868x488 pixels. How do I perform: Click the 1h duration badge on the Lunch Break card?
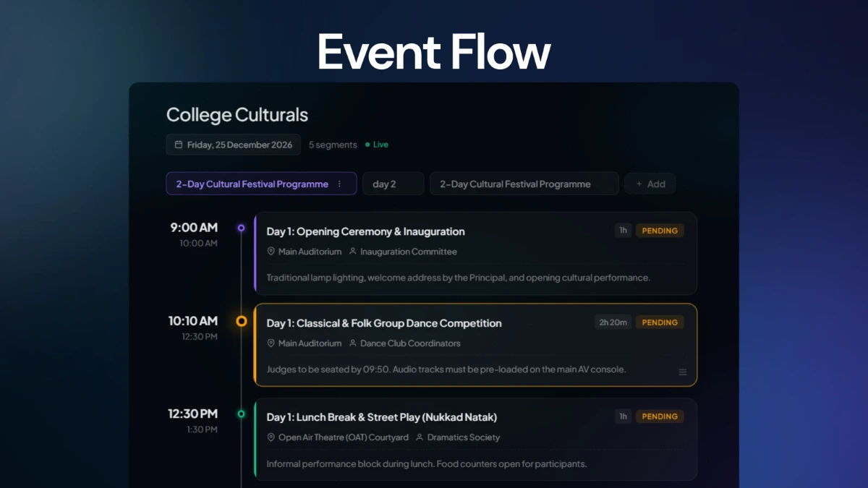click(623, 416)
